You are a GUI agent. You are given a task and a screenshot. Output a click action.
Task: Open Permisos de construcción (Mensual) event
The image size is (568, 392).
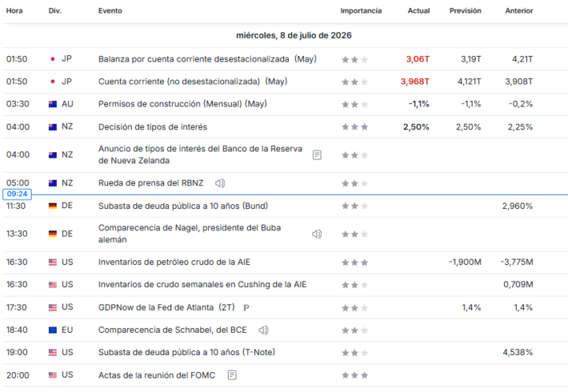pos(182,104)
